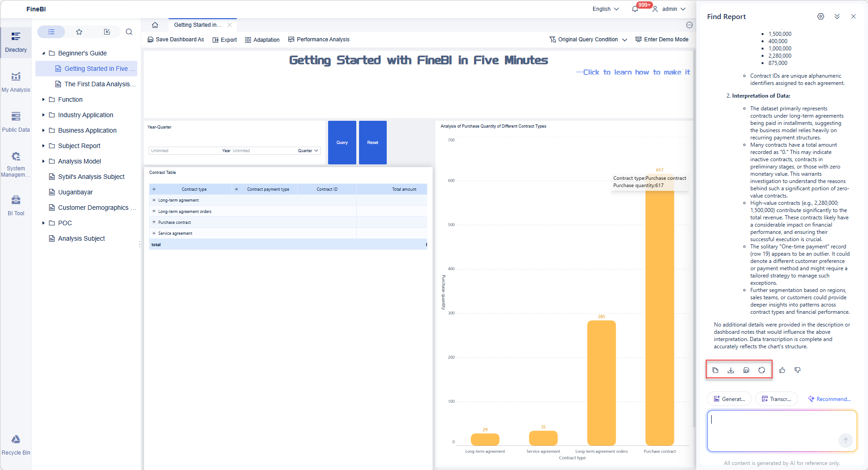Expand the Long-term agreement orders row
Image resolution: width=868 pixels, height=470 pixels.
tap(154, 212)
